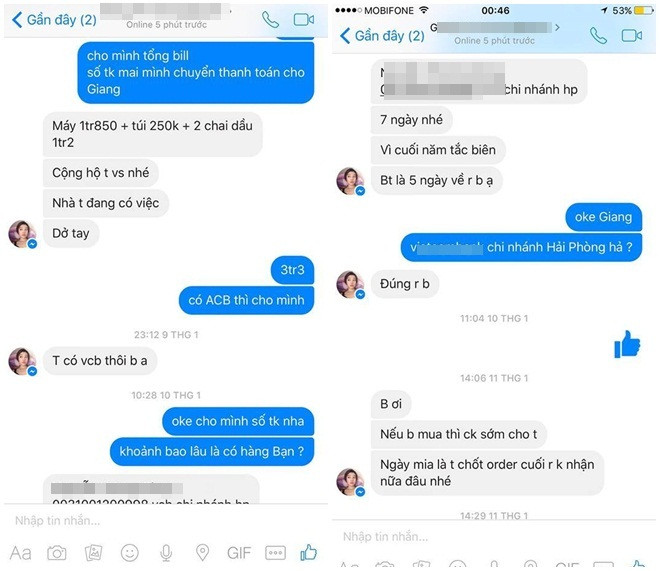The height and width of the screenshot is (571, 660).
Task: Go back to Gần đây in left chat
Action: [x=54, y=19]
